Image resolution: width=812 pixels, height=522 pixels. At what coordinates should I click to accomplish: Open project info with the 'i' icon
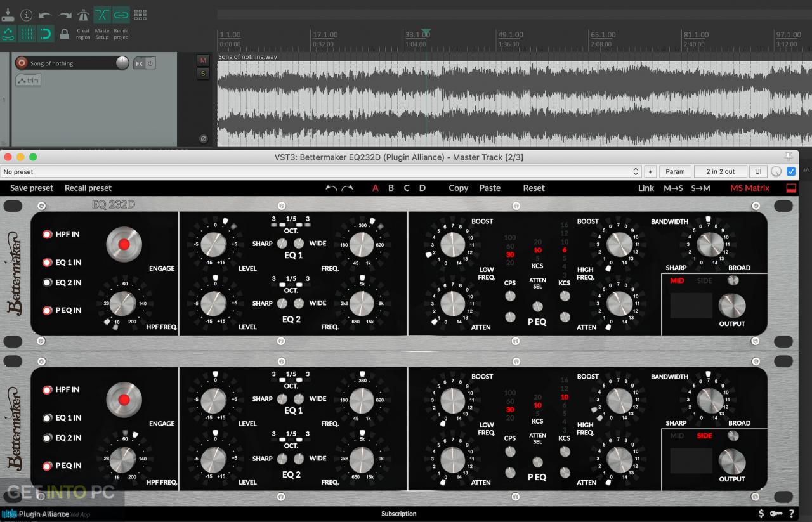(26, 15)
